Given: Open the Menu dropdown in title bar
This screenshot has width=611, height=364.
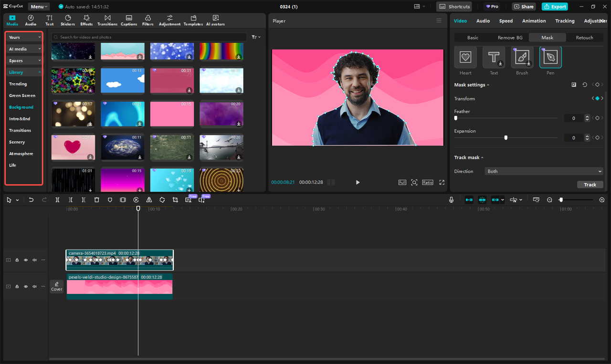Looking at the screenshot, I should [38, 7].
